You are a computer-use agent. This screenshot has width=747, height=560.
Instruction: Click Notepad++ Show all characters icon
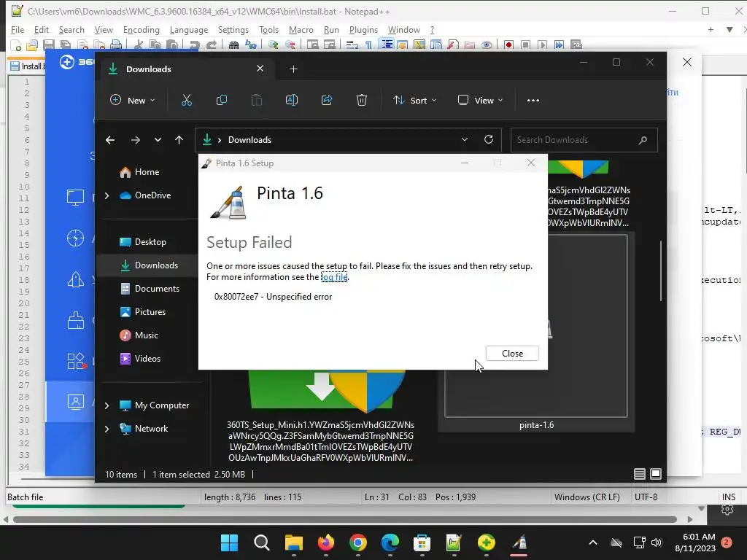pyautogui.click(x=369, y=44)
